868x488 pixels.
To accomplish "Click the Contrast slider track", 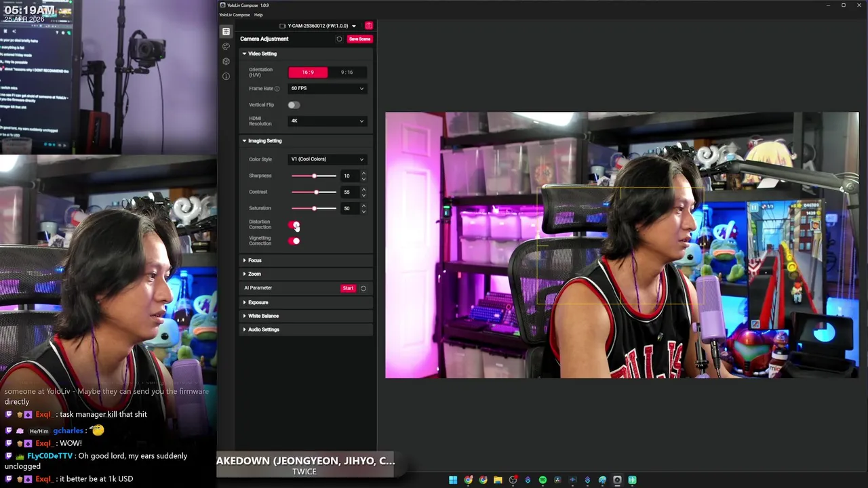I will [314, 192].
